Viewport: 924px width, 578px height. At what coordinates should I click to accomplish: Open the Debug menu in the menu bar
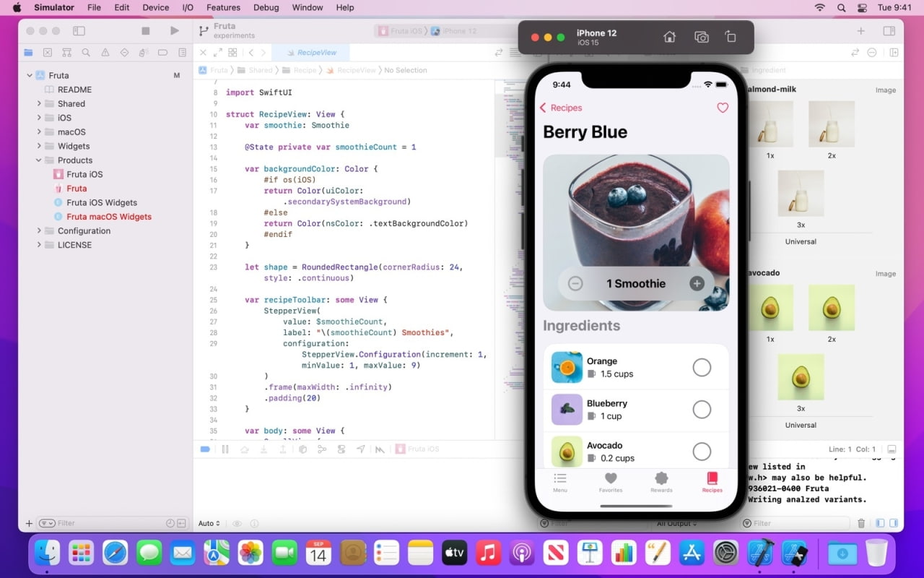pos(266,8)
